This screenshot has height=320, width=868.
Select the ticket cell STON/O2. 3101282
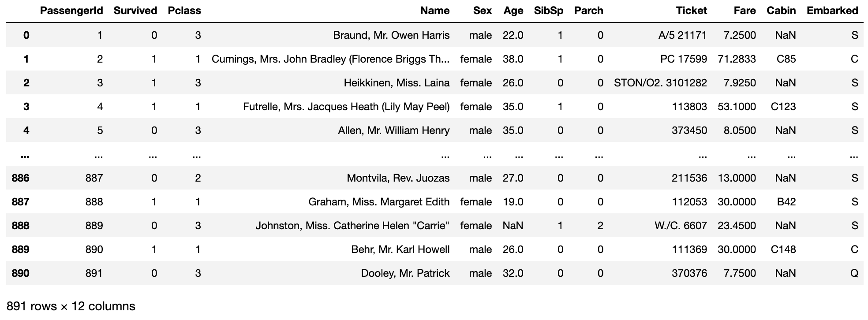tap(660, 83)
